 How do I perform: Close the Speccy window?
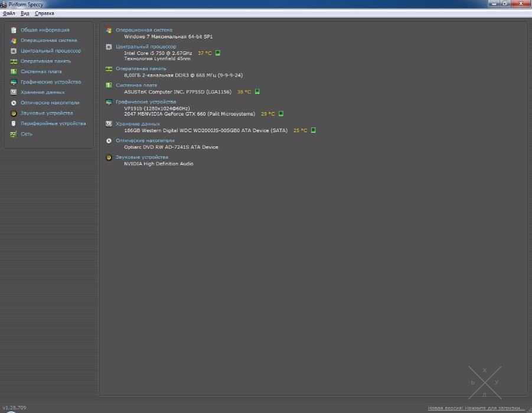coord(521,4)
